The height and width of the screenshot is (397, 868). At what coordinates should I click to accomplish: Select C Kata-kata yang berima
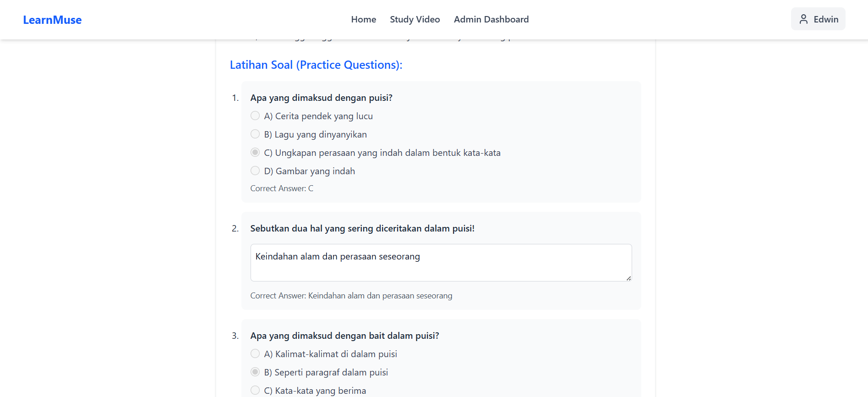255,391
